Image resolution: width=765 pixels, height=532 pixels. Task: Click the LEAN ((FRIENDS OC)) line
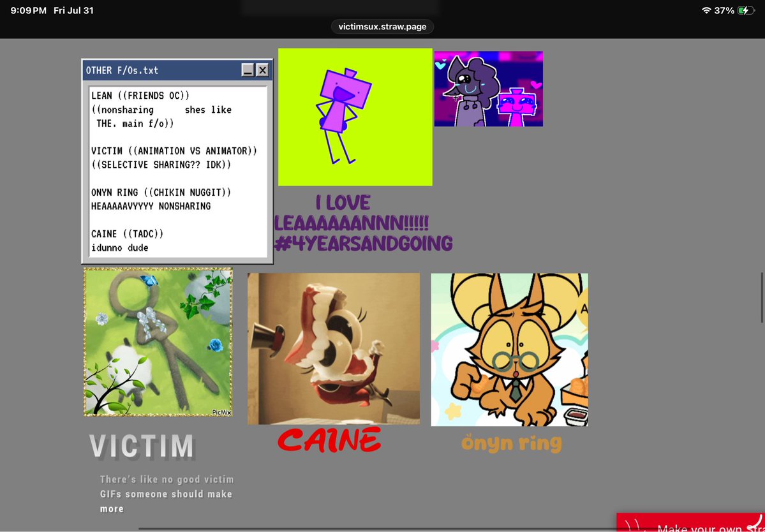tap(140, 96)
